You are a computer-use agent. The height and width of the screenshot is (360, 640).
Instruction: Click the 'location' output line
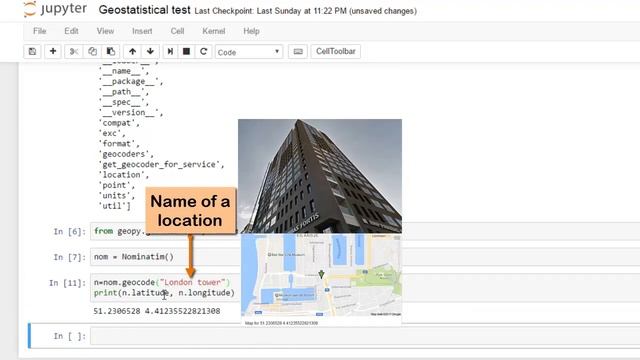click(x=124, y=175)
